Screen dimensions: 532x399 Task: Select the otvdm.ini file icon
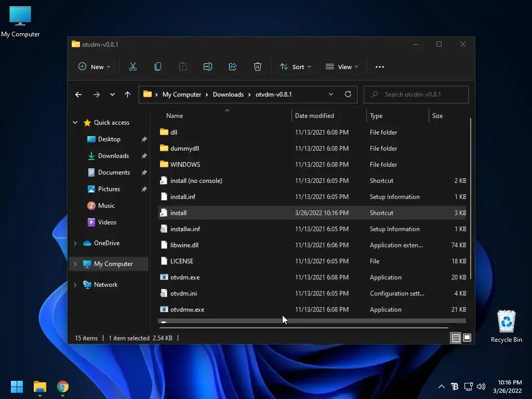tap(164, 293)
